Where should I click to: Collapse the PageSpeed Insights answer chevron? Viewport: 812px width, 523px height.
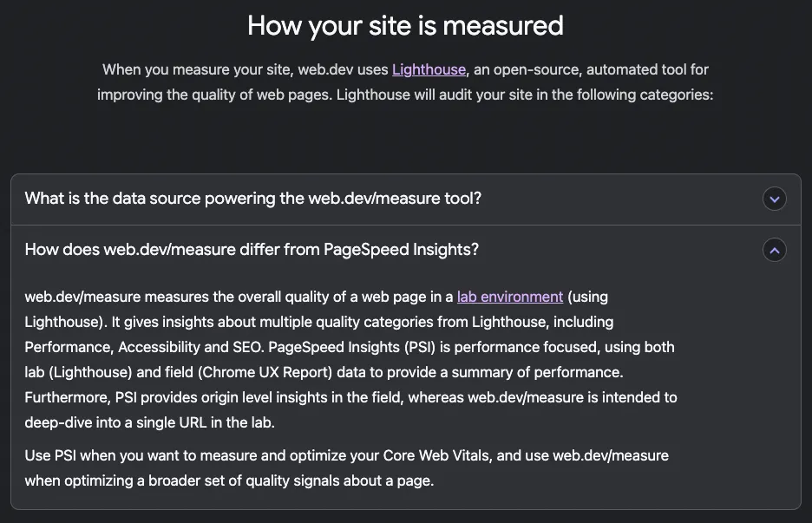point(774,250)
